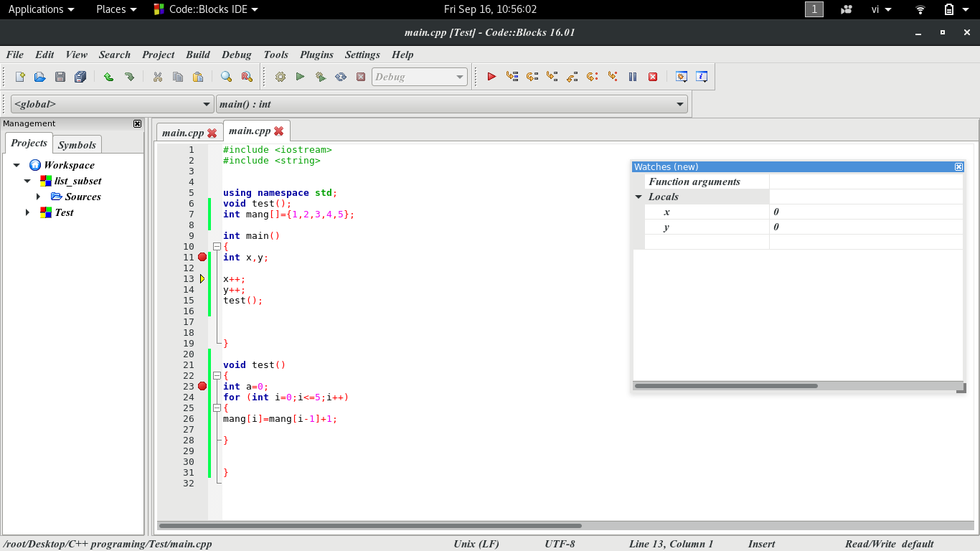Click the New file toolbar icon
This screenshot has width=980, height=551.
point(20,77)
